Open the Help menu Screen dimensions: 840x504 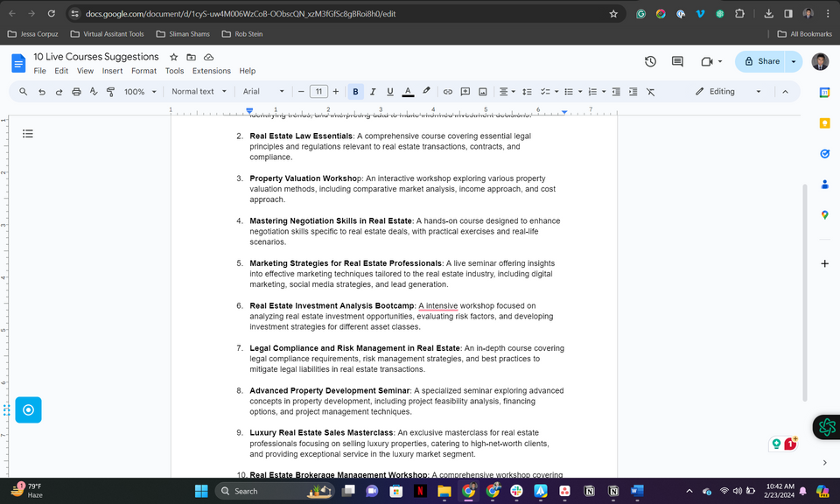coord(248,71)
